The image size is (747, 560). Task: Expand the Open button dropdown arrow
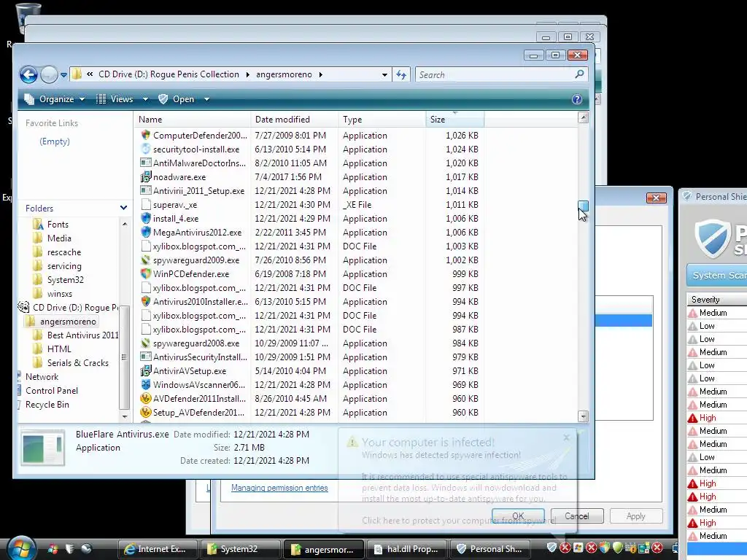[206, 99]
